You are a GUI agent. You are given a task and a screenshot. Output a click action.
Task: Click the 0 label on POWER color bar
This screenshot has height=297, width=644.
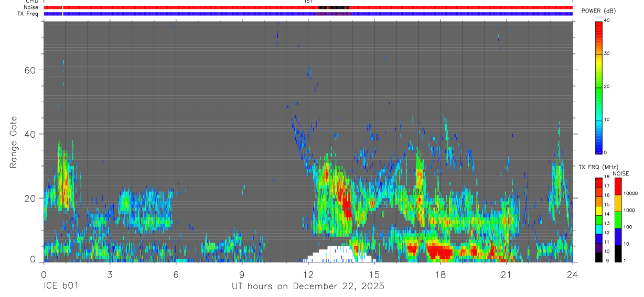pyautogui.click(x=606, y=152)
